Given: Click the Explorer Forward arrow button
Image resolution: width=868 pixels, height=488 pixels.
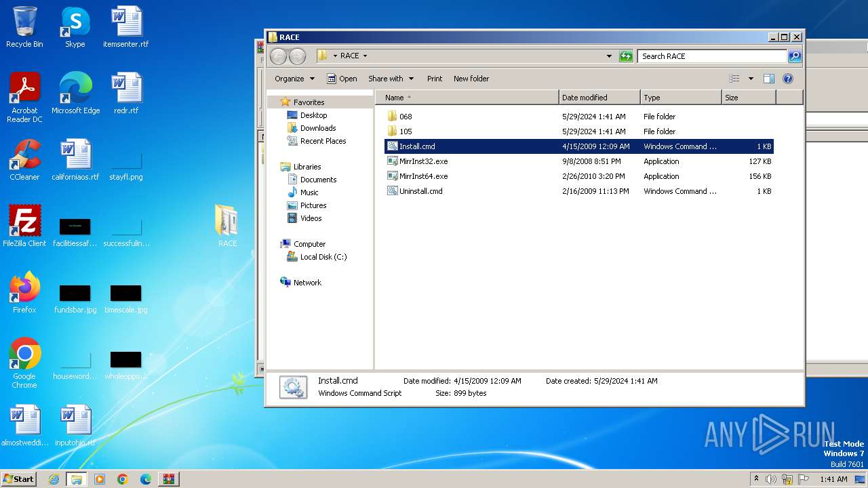Looking at the screenshot, I should pyautogui.click(x=297, y=56).
